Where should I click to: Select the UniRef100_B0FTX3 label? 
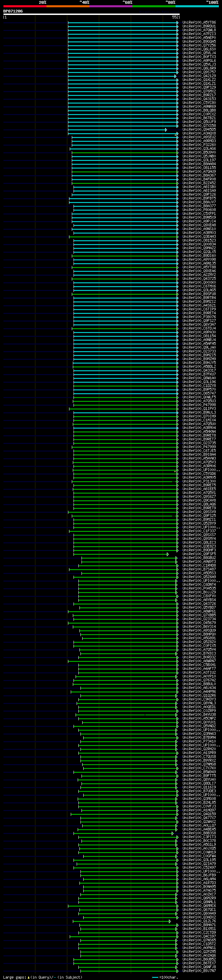199,57
